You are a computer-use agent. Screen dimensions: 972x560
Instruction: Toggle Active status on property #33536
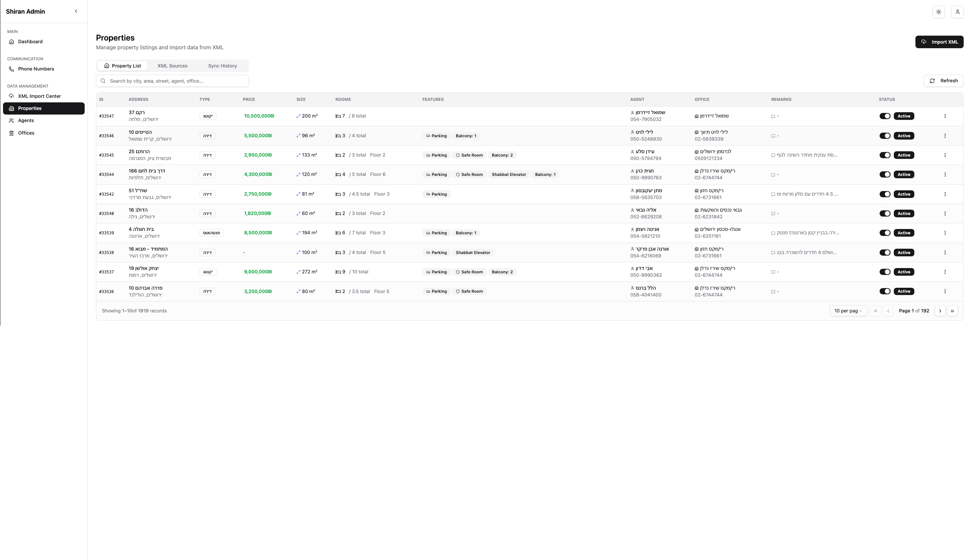[x=885, y=291]
